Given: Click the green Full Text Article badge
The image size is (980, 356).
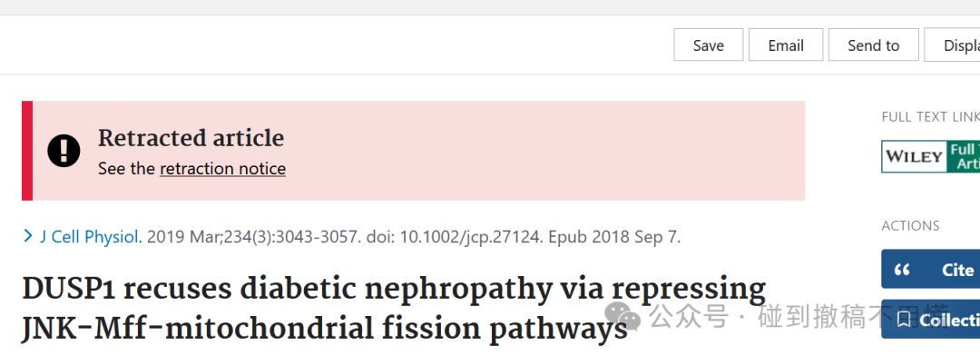Looking at the screenshot, I should (963, 156).
